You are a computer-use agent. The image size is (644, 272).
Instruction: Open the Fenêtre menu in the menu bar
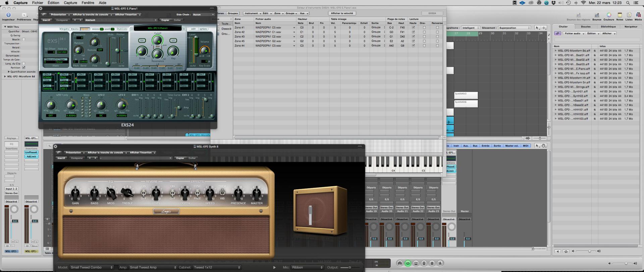(x=88, y=3)
